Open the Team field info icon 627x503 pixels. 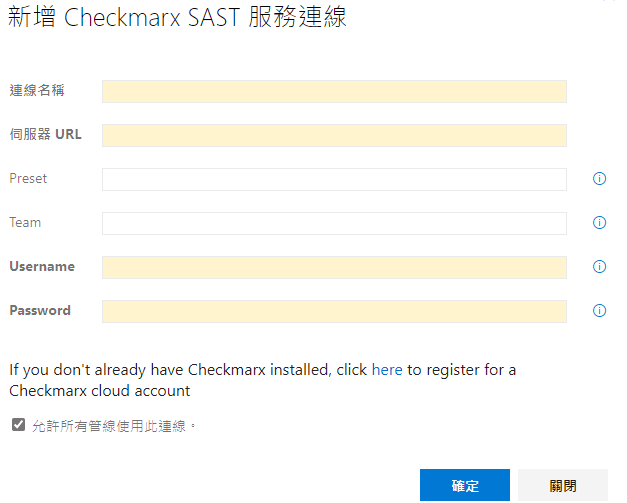click(x=600, y=223)
